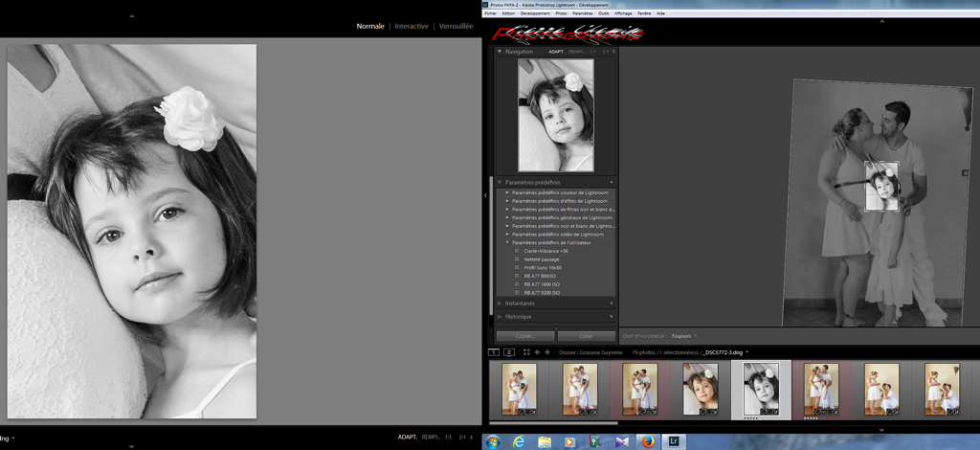Screen dimensions: 980x450
Task: Open the Fichier menu
Action: 491,13
